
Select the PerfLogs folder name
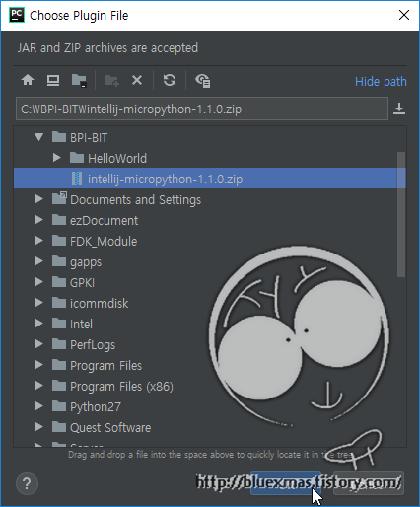[93, 345]
